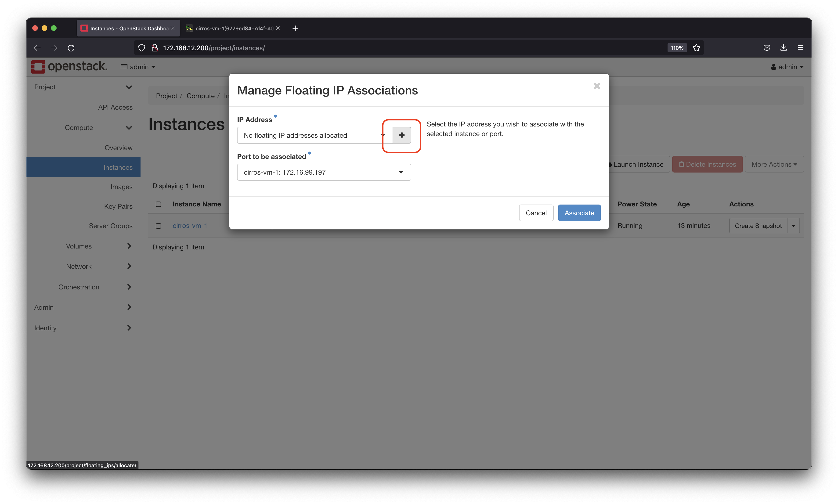Open the cirros-vm-1 instance link

190,226
